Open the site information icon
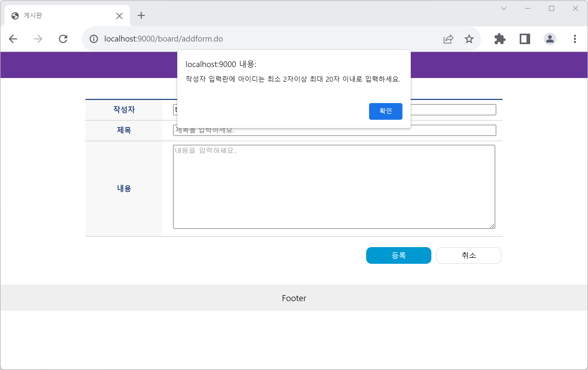Image resolution: width=588 pixels, height=370 pixels. coord(94,39)
